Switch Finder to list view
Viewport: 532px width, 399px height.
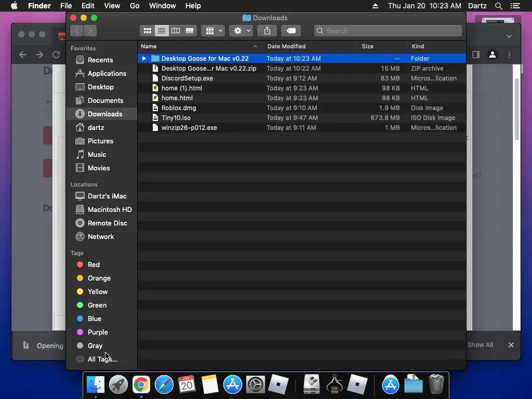click(x=162, y=31)
